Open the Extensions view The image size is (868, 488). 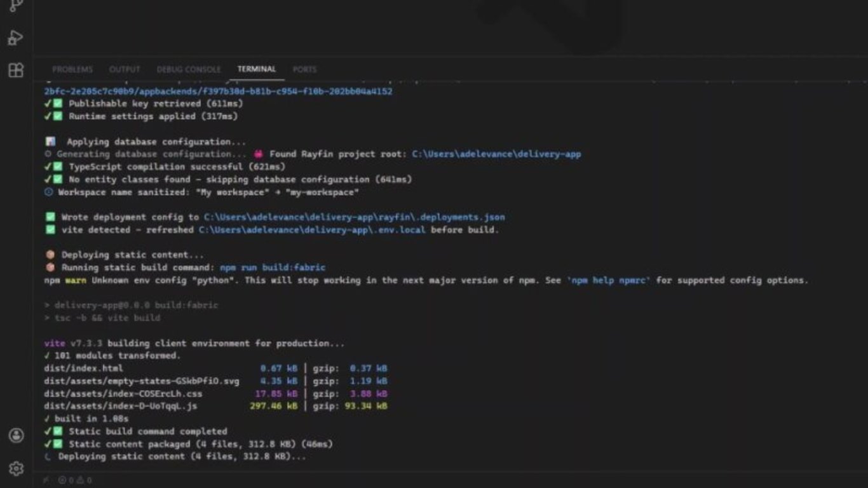[x=16, y=71]
